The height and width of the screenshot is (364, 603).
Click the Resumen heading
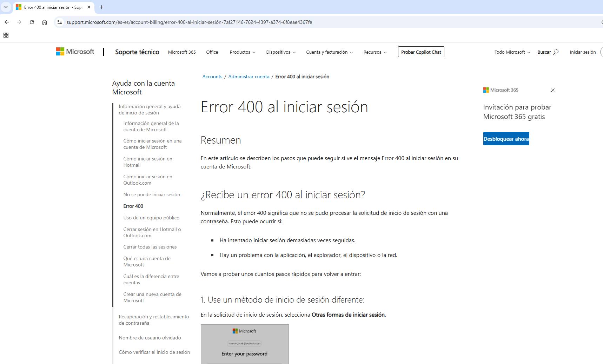[x=221, y=140]
